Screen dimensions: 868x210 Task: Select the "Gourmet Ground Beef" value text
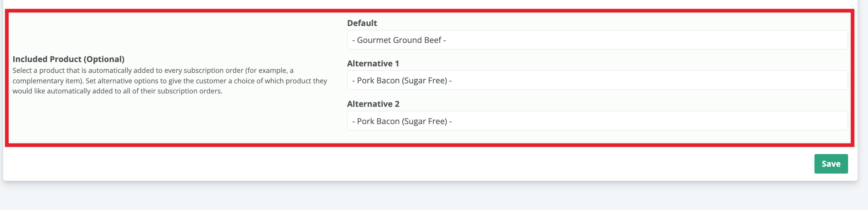click(399, 40)
